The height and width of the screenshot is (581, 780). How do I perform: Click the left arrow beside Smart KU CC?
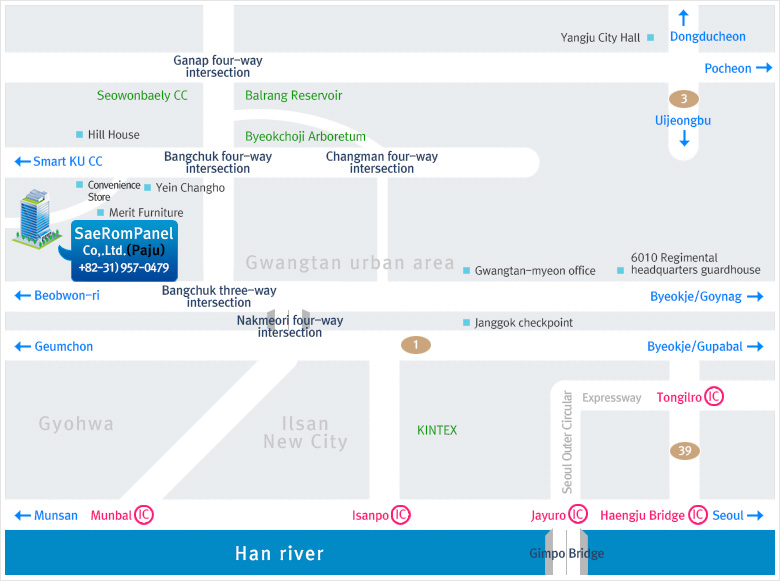click(x=23, y=161)
